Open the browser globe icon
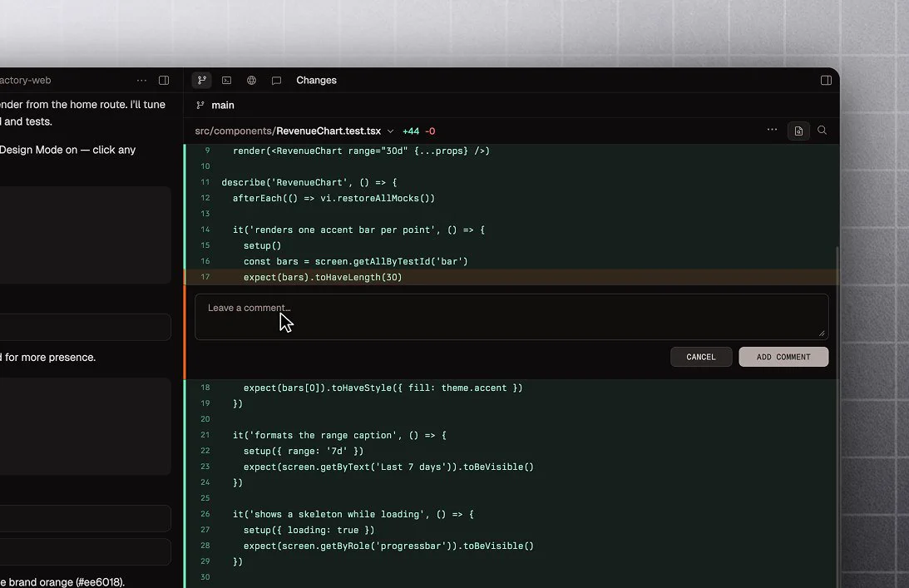 pyautogui.click(x=252, y=80)
